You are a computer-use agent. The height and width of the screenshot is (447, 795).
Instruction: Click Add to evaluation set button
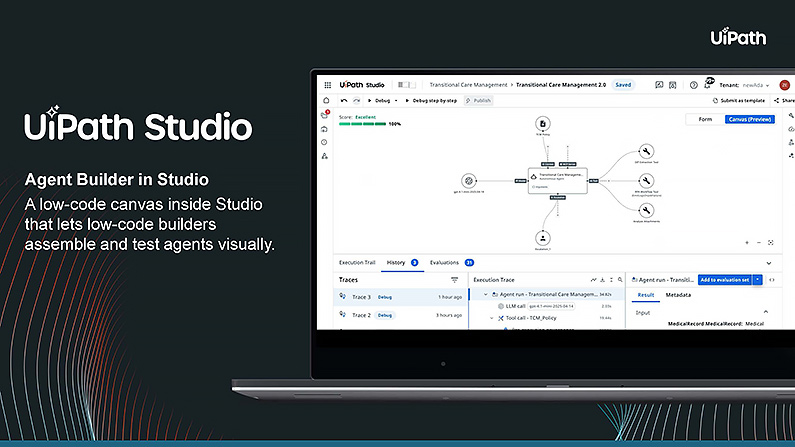tap(723, 279)
